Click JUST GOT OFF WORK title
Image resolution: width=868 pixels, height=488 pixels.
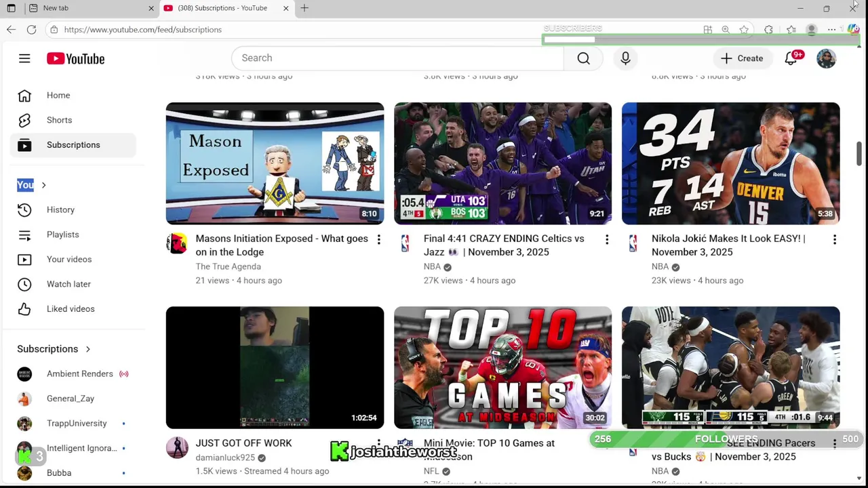(x=243, y=443)
